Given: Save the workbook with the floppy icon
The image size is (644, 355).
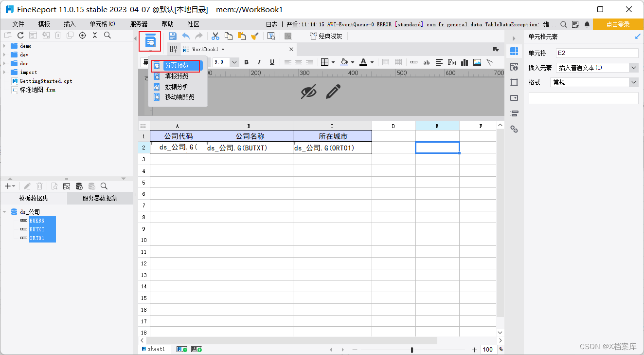Looking at the screenshot, I should (173, 36).
